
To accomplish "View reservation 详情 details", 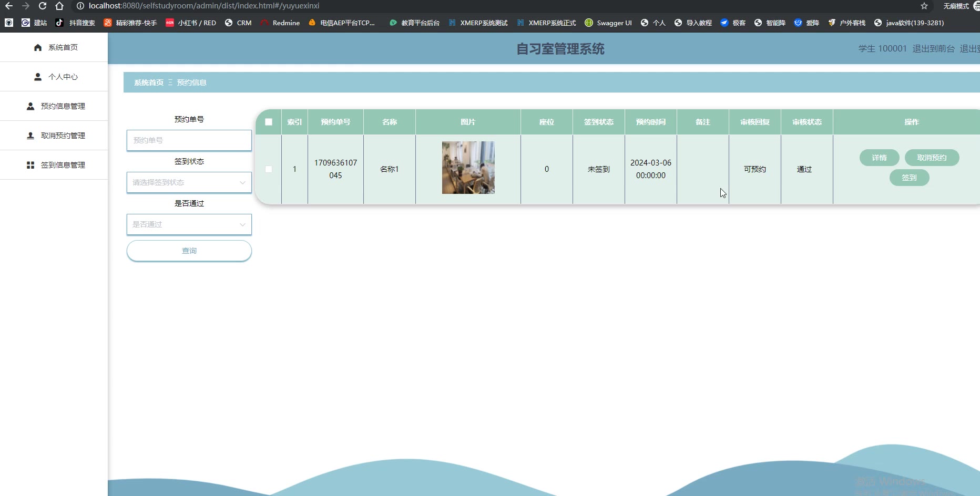I will tap(879, 158).
